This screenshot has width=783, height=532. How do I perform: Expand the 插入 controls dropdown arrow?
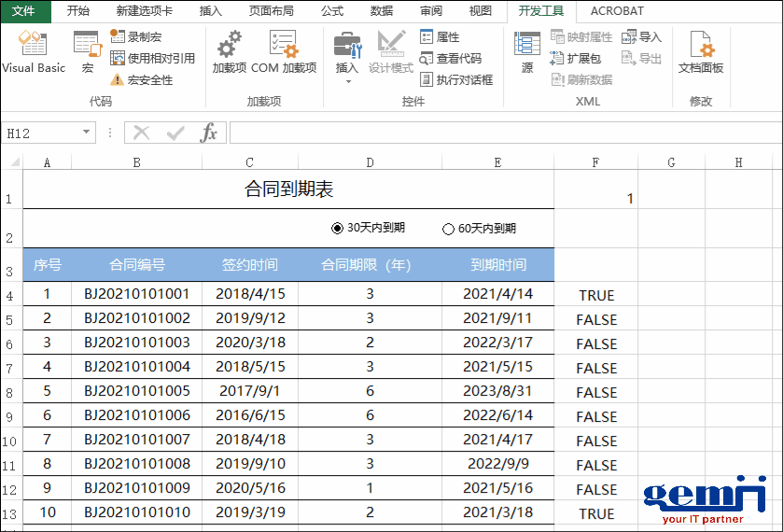coord(348,81)
